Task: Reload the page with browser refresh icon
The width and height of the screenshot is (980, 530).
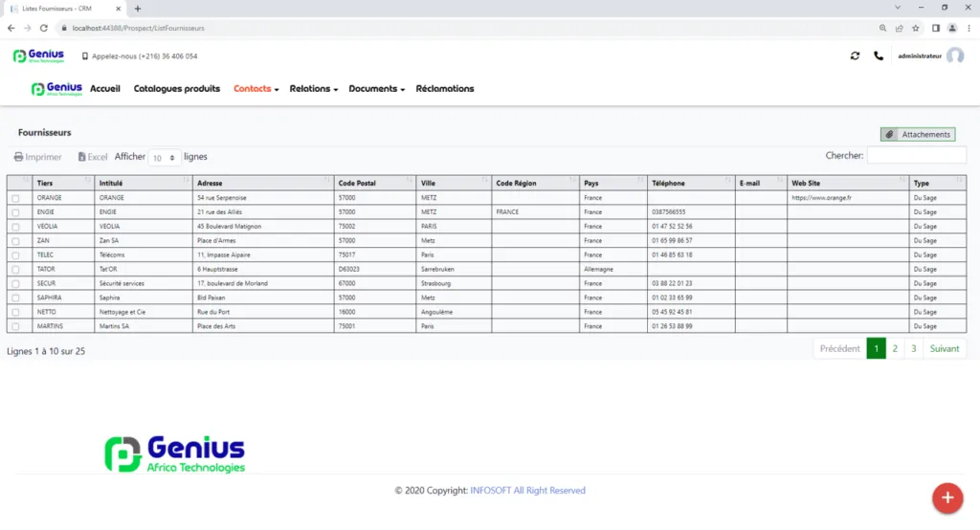Action: pyautogui.click(x=44, y=28)
